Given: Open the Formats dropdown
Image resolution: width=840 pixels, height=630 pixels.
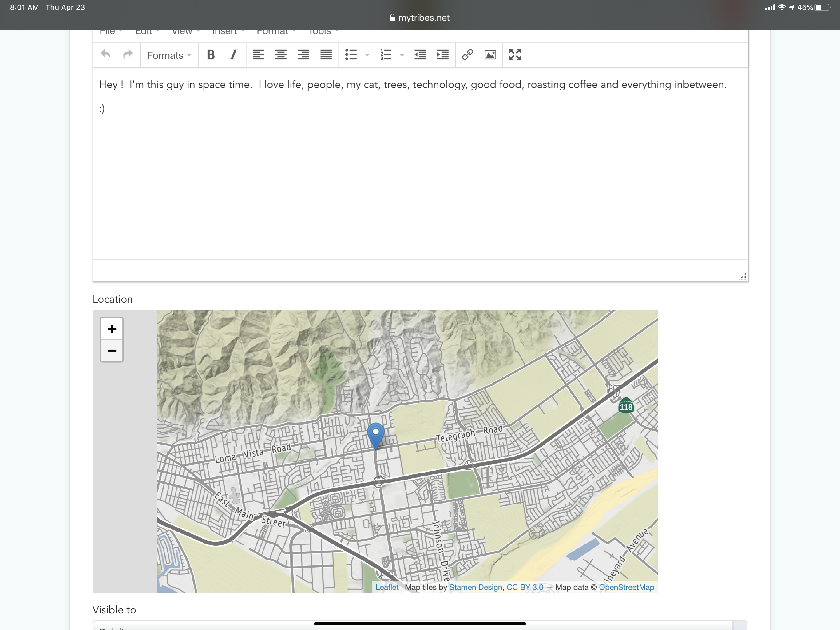Looking at the screenshot, I should pos(169,55).
